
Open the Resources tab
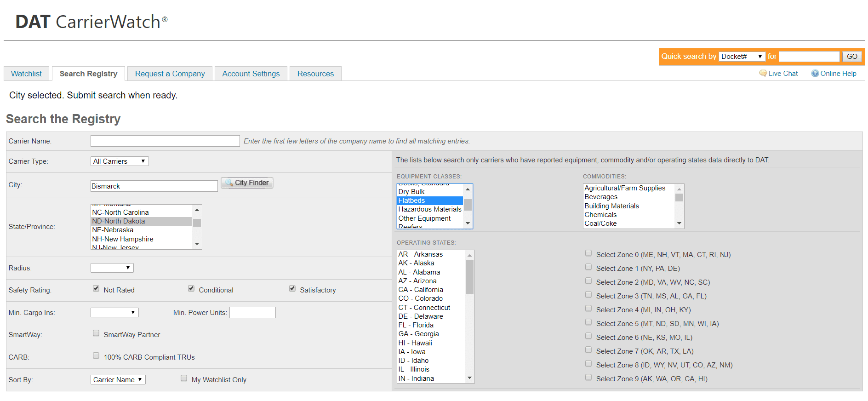click(315, 74)
